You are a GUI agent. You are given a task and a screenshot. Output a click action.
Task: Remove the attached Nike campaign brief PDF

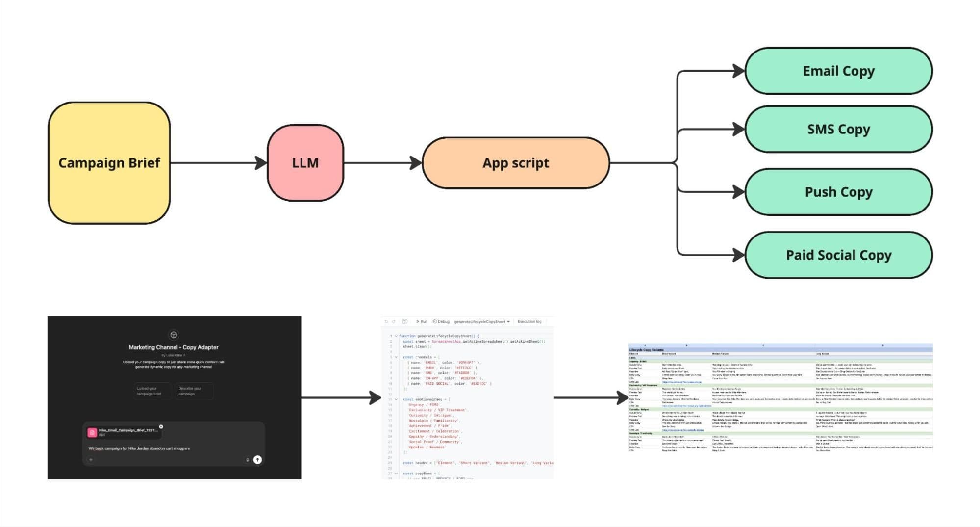pyautogui.click(x=161, y=426)
